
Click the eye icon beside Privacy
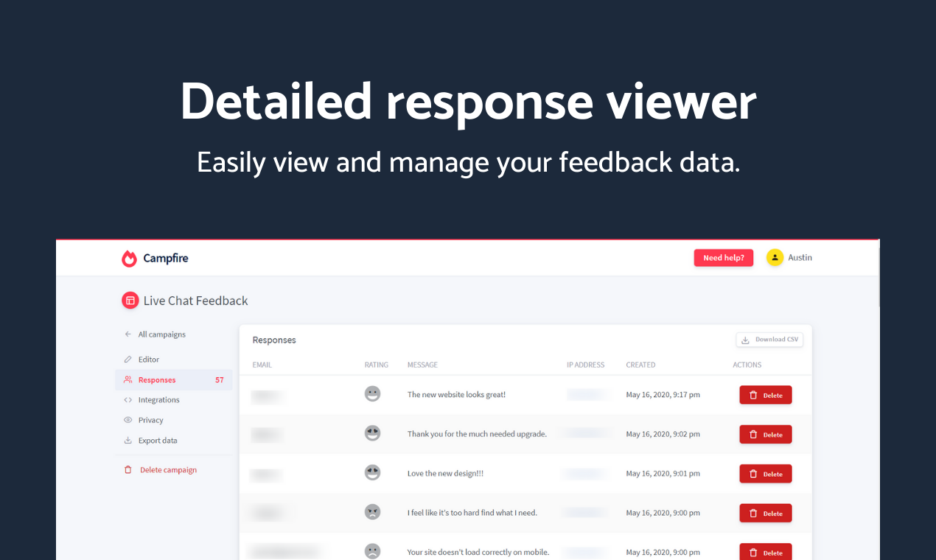pyautogui.click(x=128, y=420)
